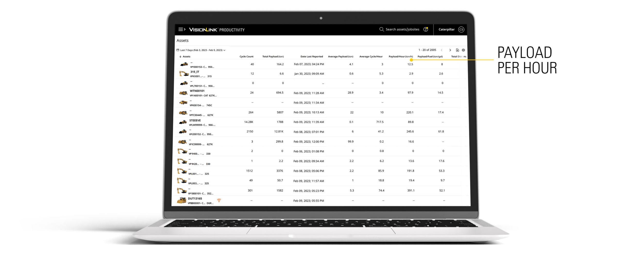Image resolution: width=644 pixels, height=260 pixels.
Task: Open the help question mark icon
Action: (426, 29)
